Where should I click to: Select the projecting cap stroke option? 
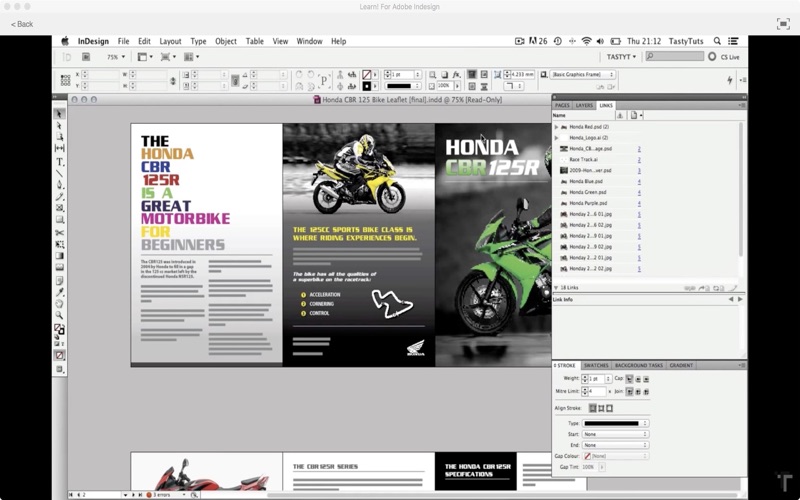click(646, 379)
